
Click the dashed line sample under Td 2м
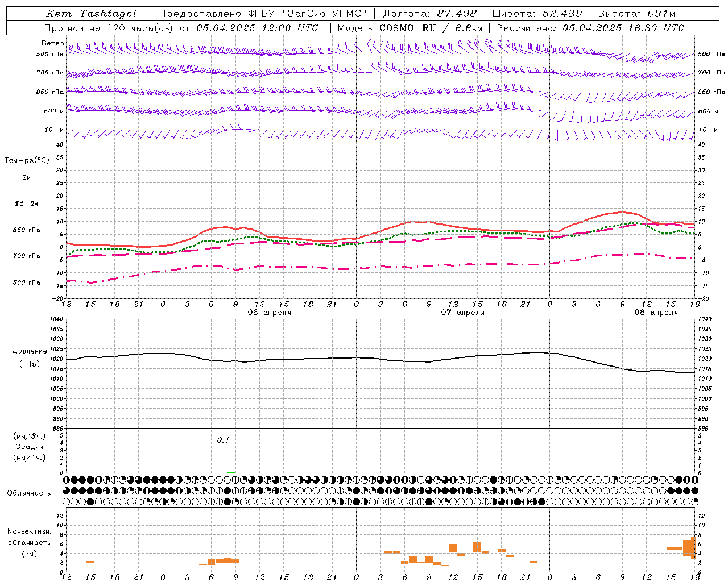point(26,210)
